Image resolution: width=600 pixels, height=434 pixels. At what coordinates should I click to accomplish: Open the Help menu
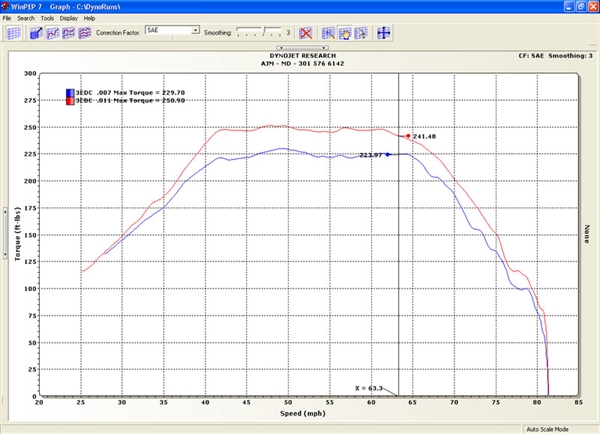pyautogui.click(x=89, y=18)
